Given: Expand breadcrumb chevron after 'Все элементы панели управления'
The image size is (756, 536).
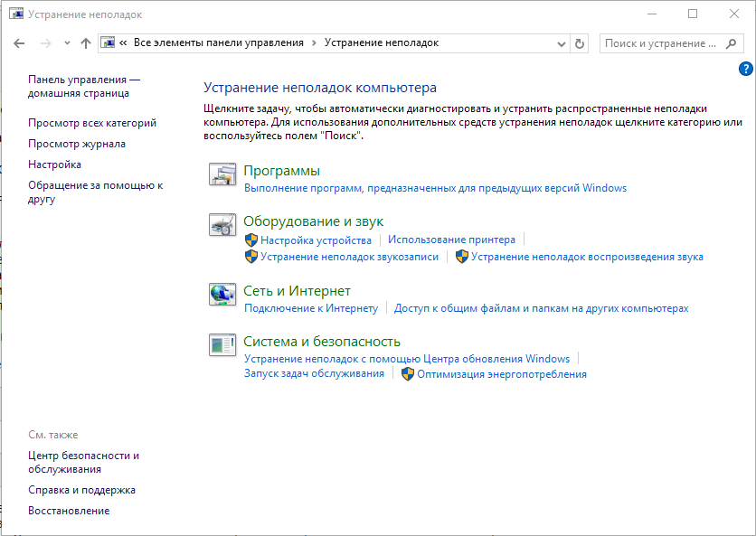Looking at the screenshot, I should click(314, 42).
